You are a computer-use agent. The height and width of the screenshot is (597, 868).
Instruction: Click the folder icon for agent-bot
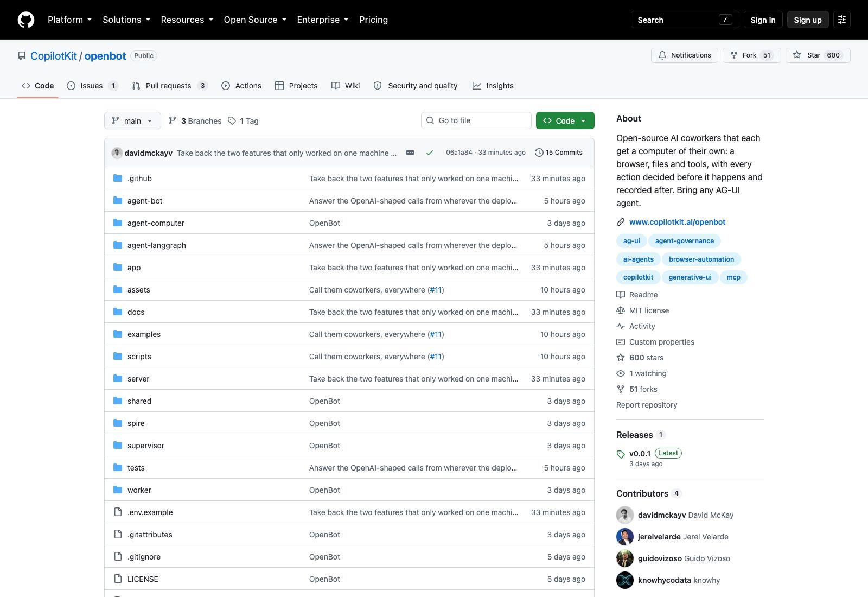coord(118,200)
